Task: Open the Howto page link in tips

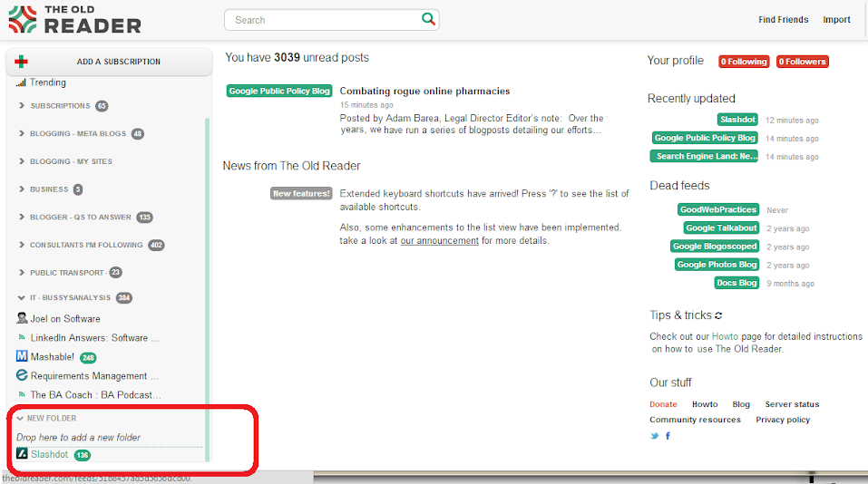Action: [x=725, y=336]
